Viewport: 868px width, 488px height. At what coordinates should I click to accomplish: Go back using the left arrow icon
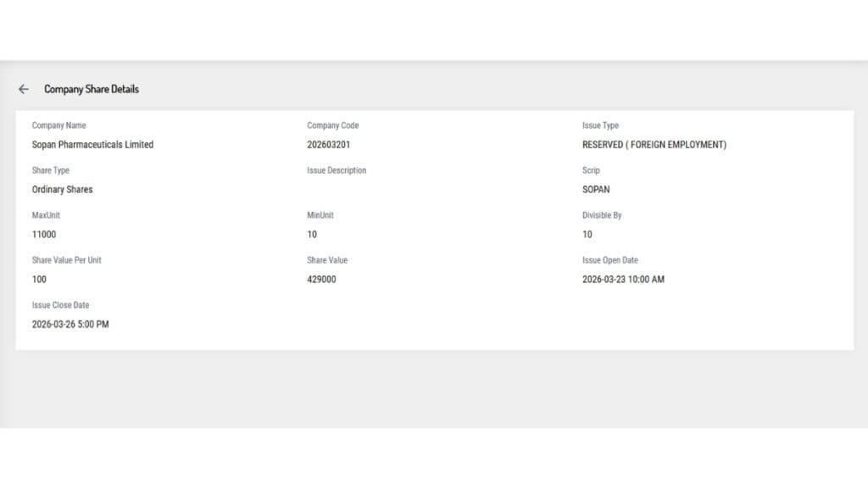(x=24, y=89)
